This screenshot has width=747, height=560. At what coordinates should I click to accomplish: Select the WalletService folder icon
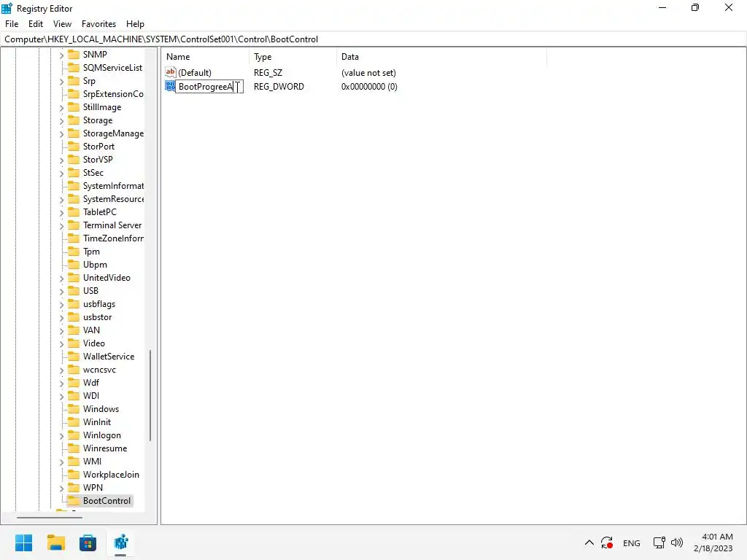pos(74,356)
